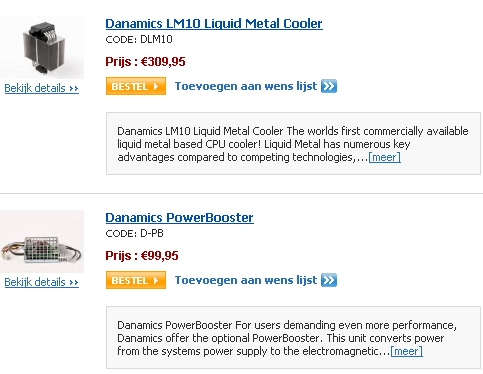Click the blue double-arrow icon beside LM10 wishlist
Viewport: 483px width, 374px height.
329,86
